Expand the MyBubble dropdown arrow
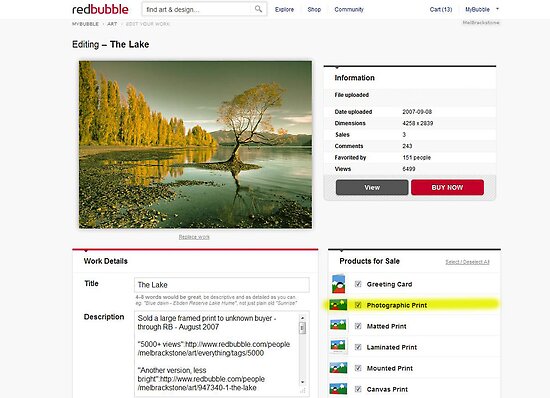The height and width of the screenshot is (398, 550). coord(497,9)
